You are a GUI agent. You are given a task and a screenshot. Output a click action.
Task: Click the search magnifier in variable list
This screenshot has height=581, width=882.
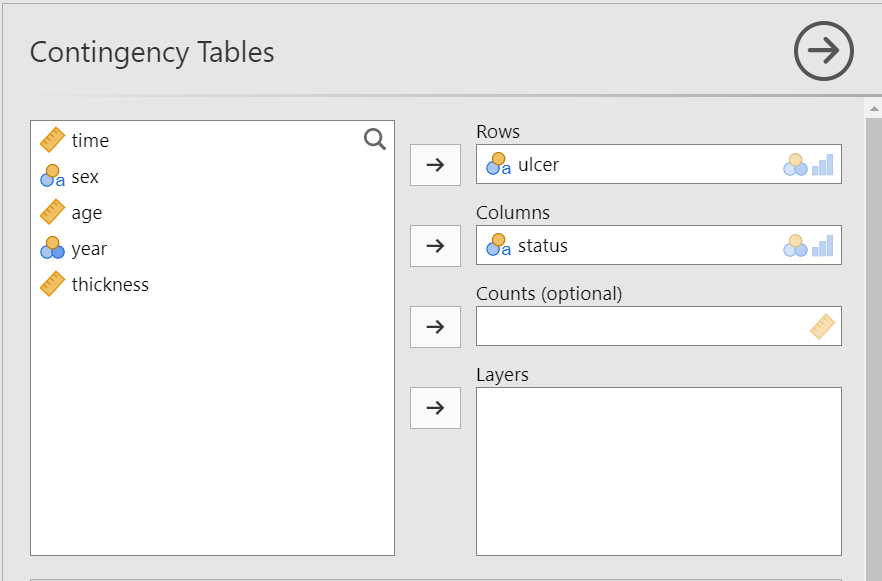(375, 139)
